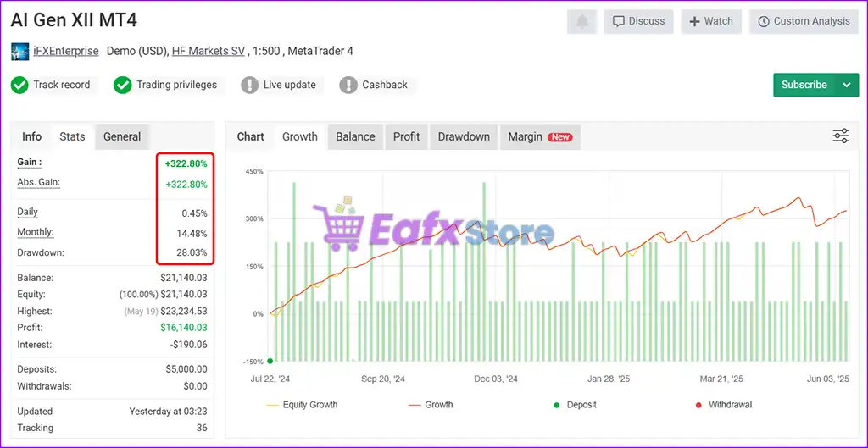Open the Drawdown chart tab
Screen dimensions: 868x448
coord(464,136)
